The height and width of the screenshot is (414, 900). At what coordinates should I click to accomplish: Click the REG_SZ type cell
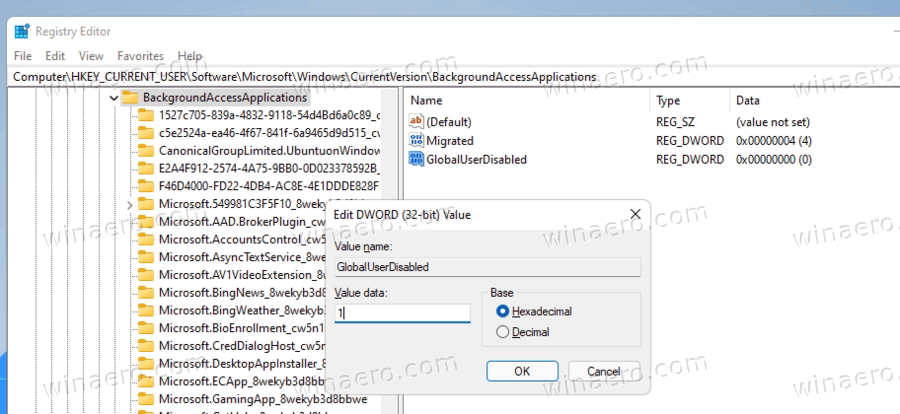[674, 122]
